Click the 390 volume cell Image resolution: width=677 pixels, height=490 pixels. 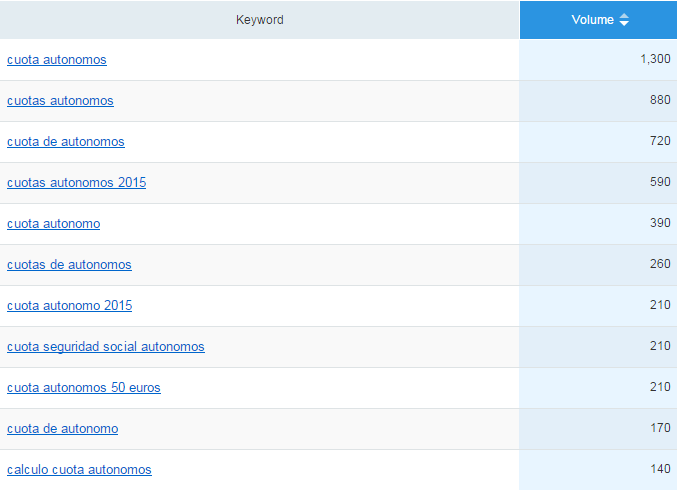[660, 224]
